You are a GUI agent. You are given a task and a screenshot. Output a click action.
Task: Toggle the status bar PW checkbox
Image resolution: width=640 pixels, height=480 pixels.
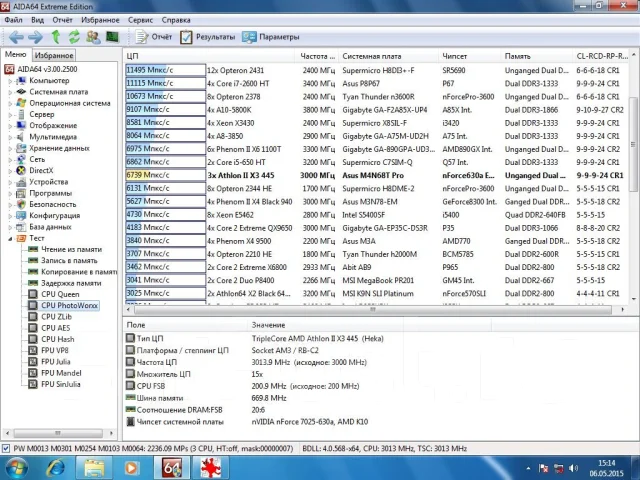click(6, 448)
